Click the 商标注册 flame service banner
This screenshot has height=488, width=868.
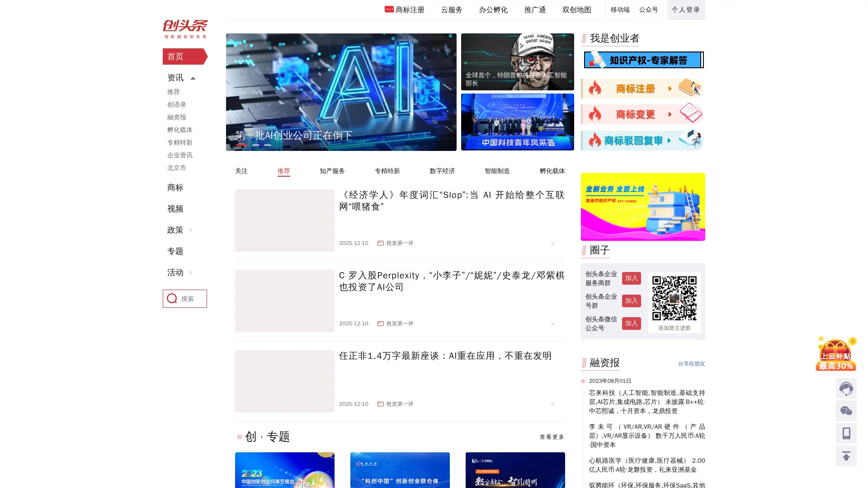(x=642, y=89)
